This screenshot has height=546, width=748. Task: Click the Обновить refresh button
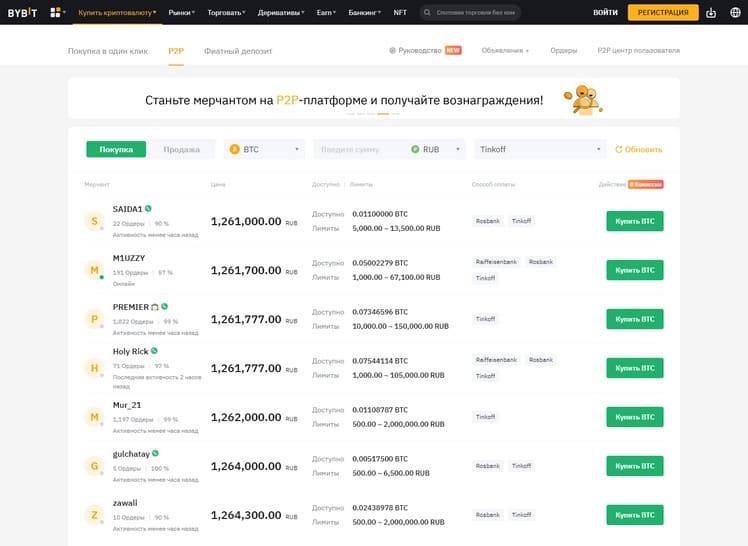(x=639, y=149)
